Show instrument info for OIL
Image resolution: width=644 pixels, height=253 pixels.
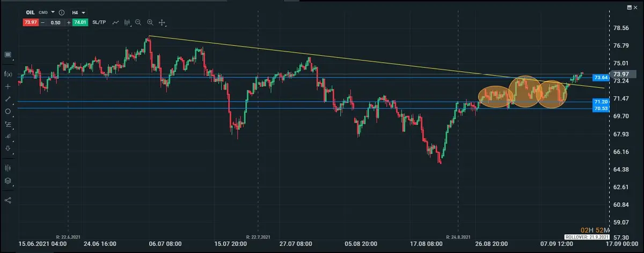pyautogui.click(x=62, y=12)
